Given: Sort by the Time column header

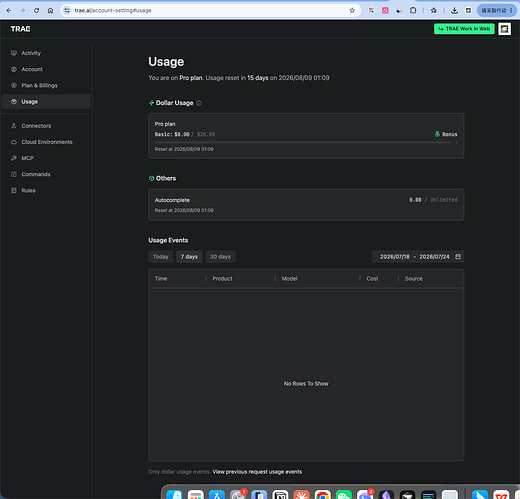Looking at the screenshot, I should point(161,278).
